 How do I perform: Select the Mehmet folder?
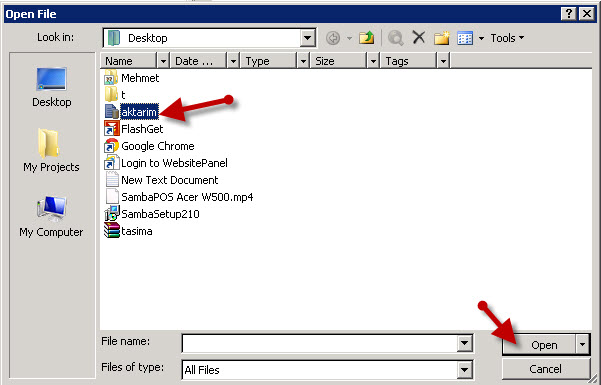[140, 78]
